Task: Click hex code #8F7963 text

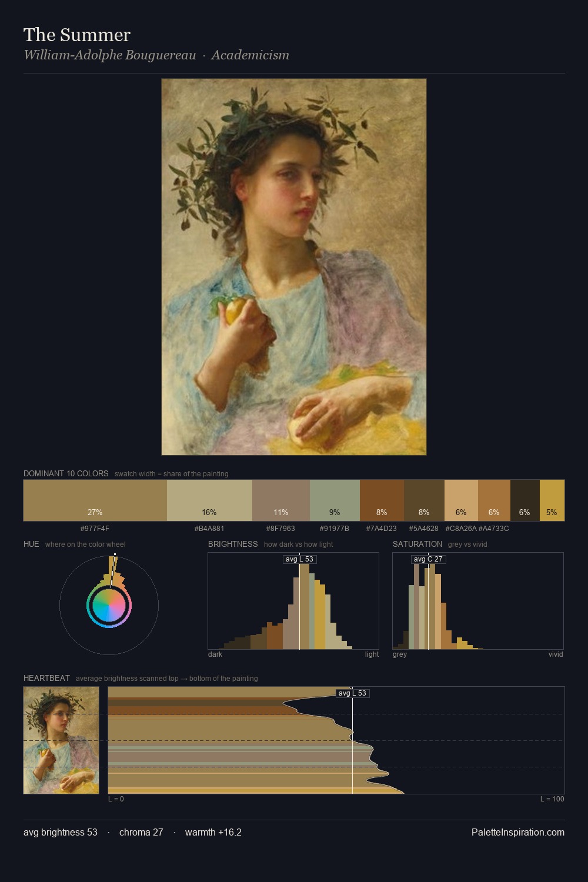Action: [x=280, y=529]
